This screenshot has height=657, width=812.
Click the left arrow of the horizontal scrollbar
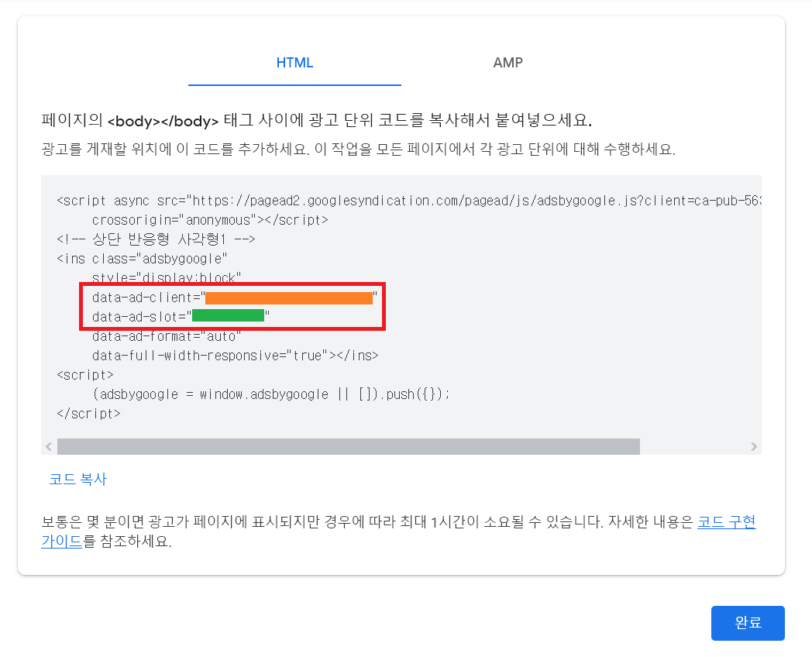[x=49, y=447]
